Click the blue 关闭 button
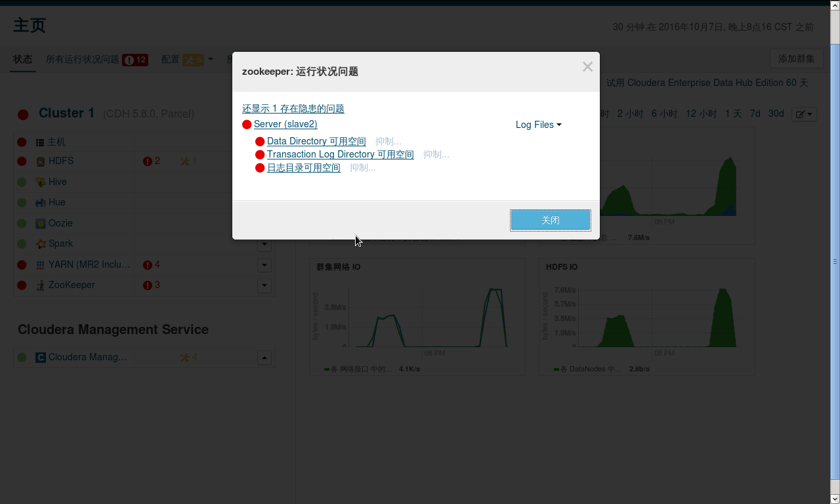 pyautogui.click(x=551, y=220)
